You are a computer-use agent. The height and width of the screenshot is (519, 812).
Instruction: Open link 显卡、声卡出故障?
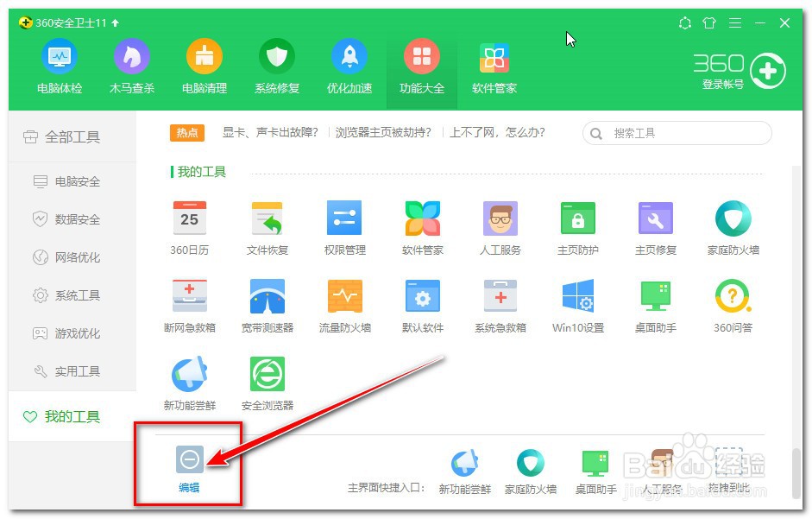pyautogui.click(x=270, y=133)
